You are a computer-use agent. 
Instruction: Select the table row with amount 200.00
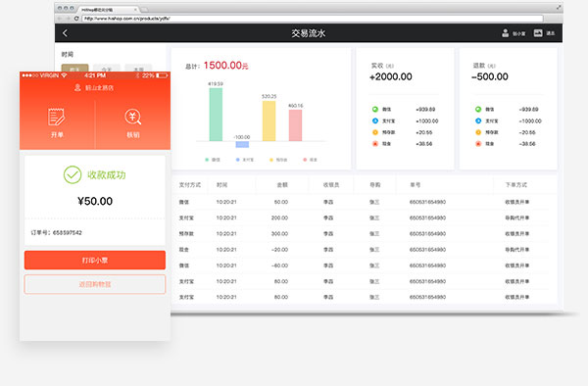(365, 217)
